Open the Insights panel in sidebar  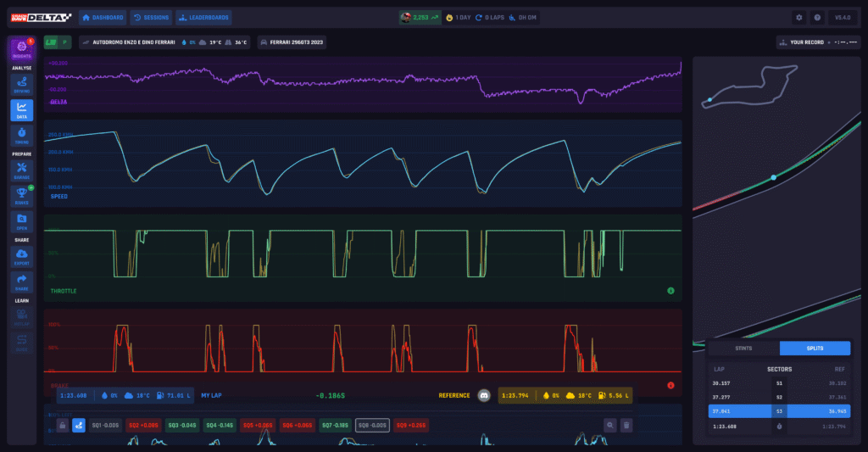(21, 49)
